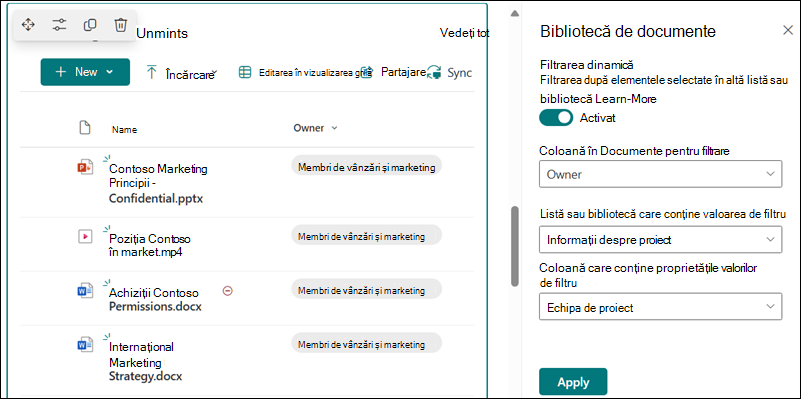Close the Bibliotecă de documente pane
The height and width of the screenshot is (399, 801).
pyautogui.click(x=788, y=30)
